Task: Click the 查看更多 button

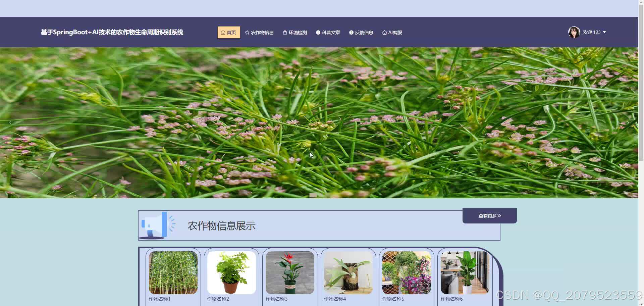Action: (489, 215)
